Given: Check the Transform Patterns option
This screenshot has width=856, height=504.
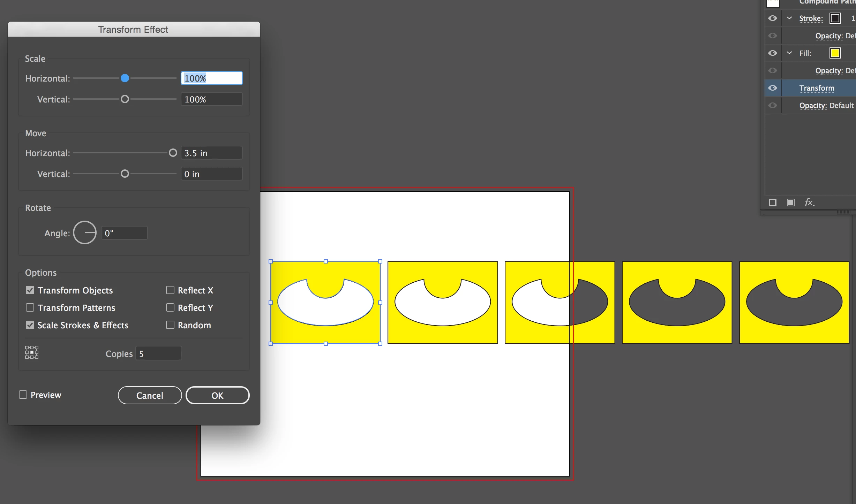Looking at the screenshot, I should click(30, 307).
